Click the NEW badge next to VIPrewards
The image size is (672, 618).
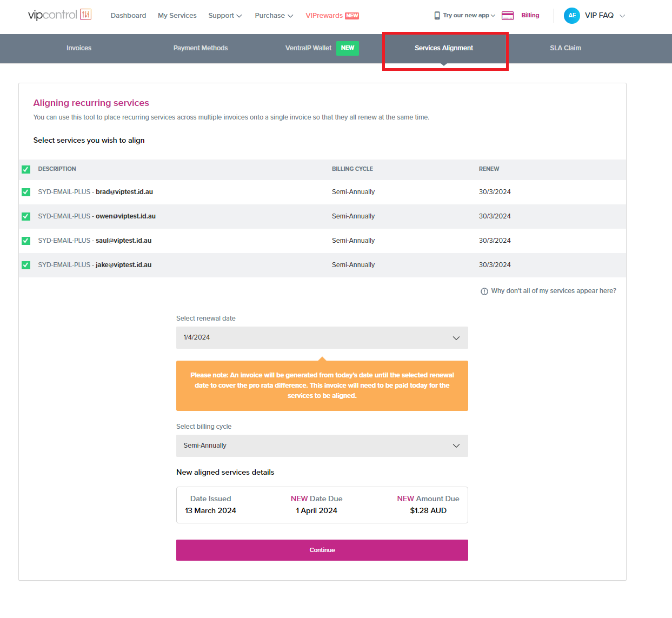pyautogui.click(x=351, y=15)
